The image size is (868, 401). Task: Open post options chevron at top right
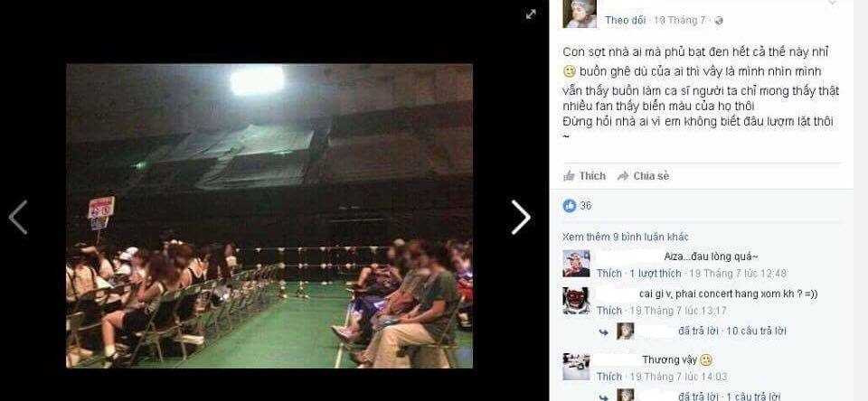coord(832,3)
